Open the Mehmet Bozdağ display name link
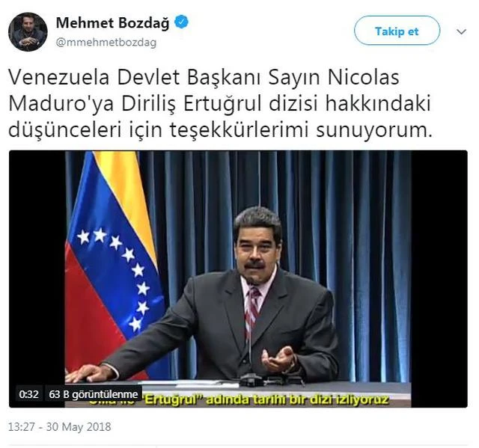 (x=112, y=23)
